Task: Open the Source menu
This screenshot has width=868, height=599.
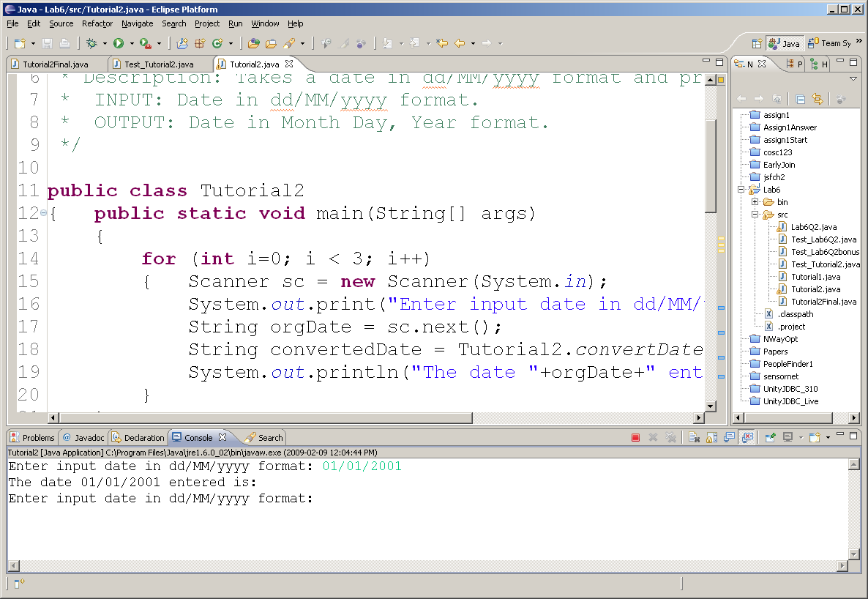Action: point(61,23)
